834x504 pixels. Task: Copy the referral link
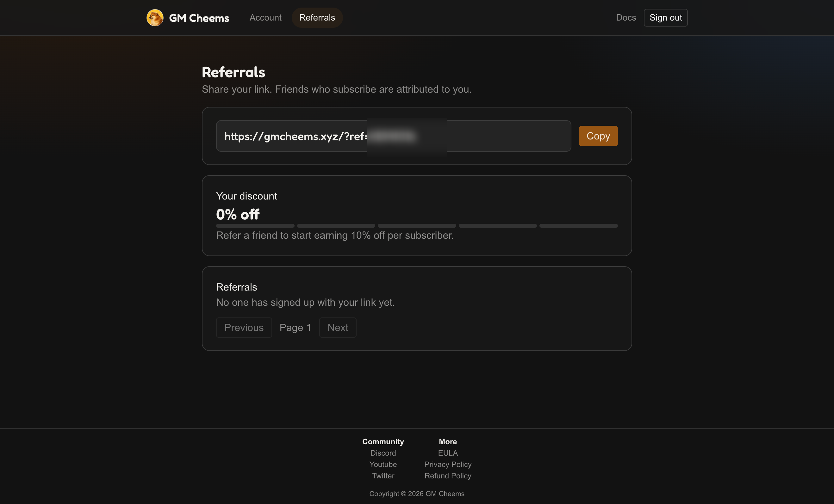pyautogui.click(x=598, y=136)
